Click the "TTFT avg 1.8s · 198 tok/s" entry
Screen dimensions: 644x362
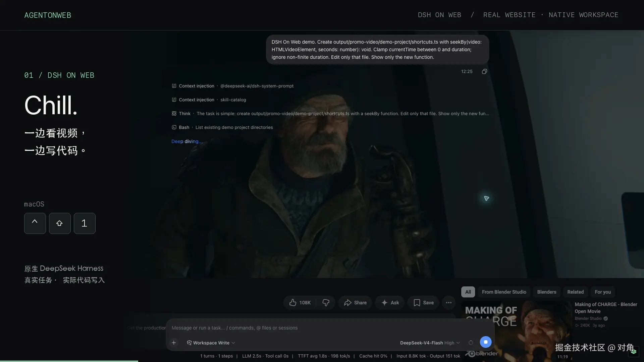[324, 356]
